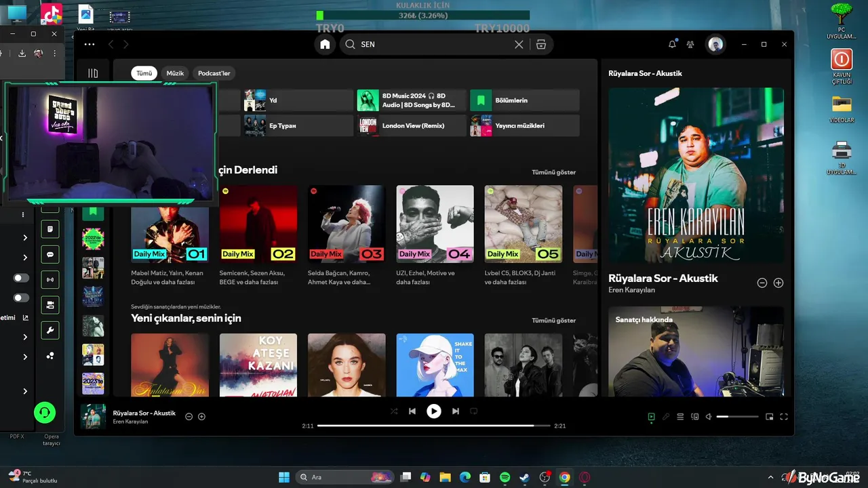Toggle repeat mode

pos(474,411)
